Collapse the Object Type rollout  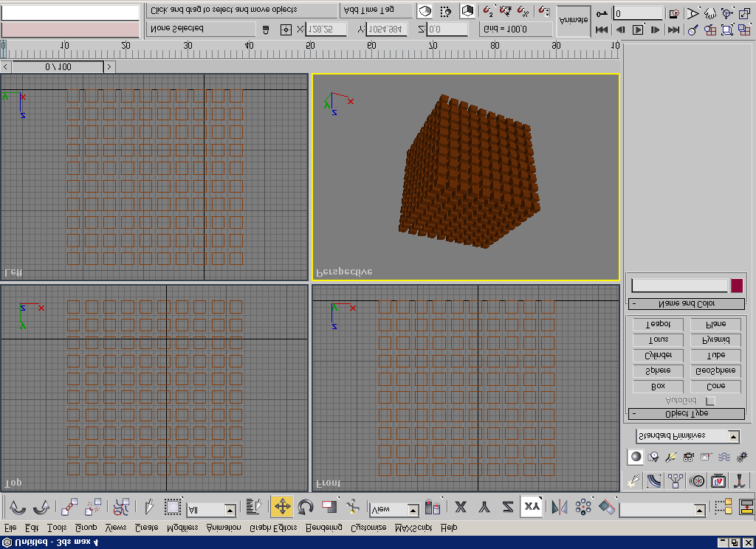tap(687, 413)
